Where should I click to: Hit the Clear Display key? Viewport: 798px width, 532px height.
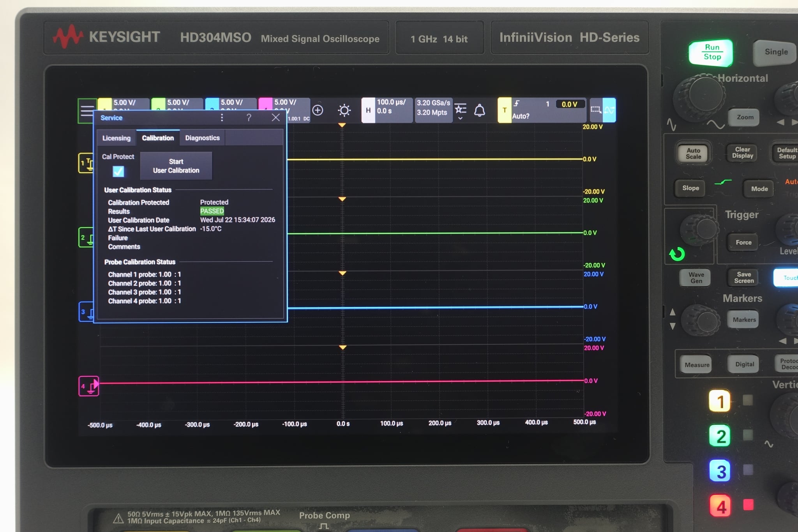pos(742,152)
